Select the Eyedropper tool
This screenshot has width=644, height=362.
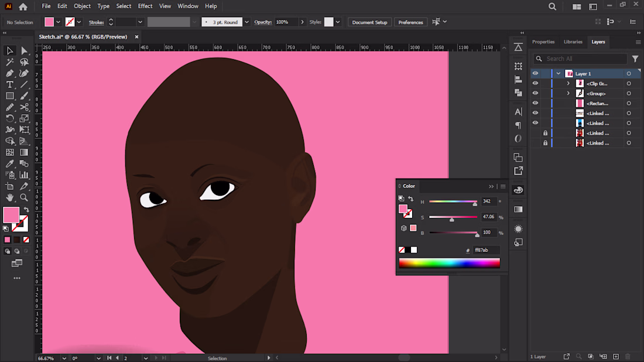pos(10,163)
